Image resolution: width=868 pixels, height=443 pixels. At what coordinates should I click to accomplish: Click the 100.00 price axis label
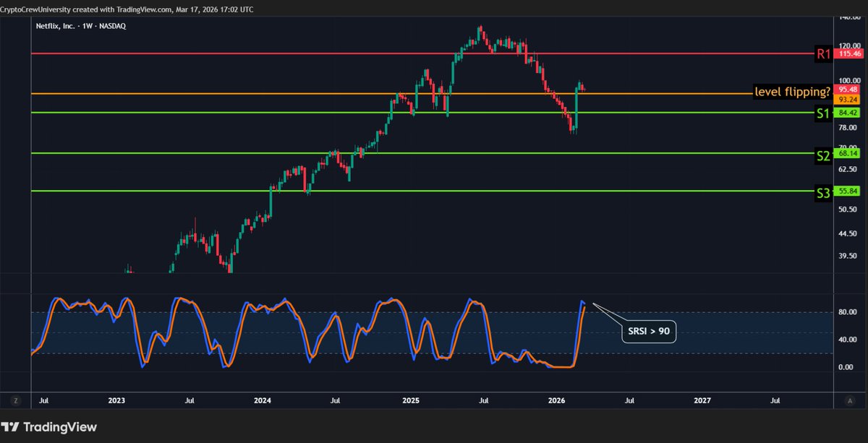[x=849, y=81]
